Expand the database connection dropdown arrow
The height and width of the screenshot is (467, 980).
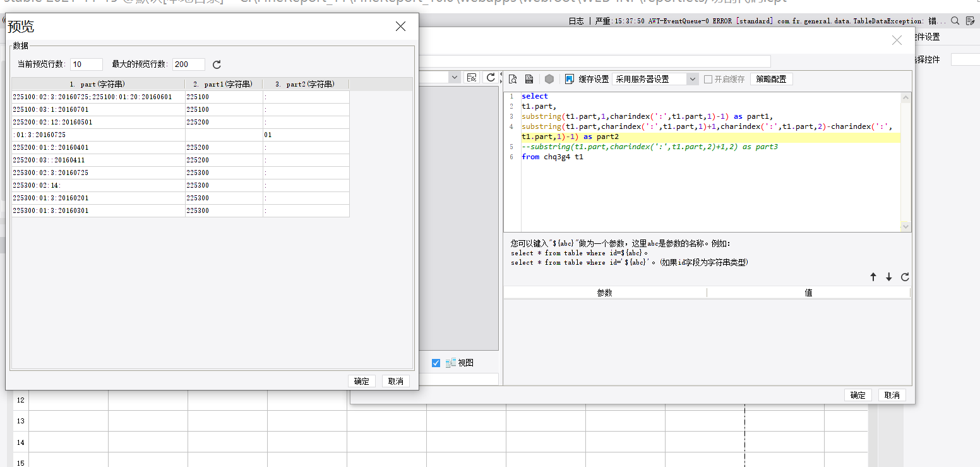[455, 77]
